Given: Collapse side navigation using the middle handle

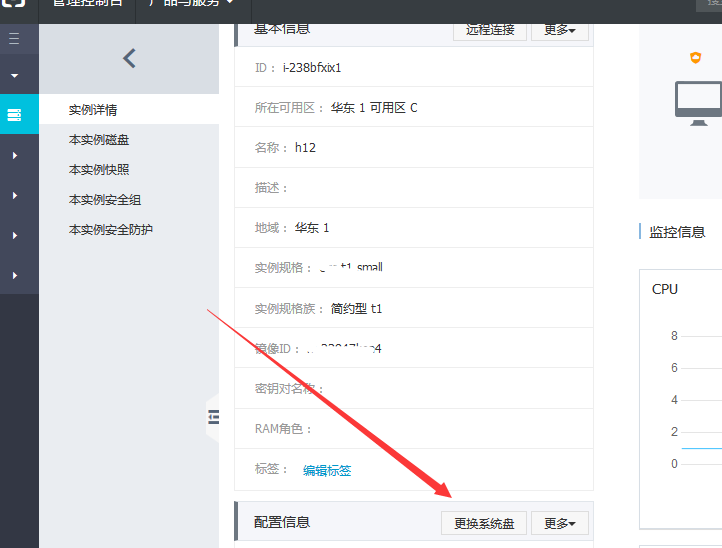Looking at the screenshot, I should point(213,417).
